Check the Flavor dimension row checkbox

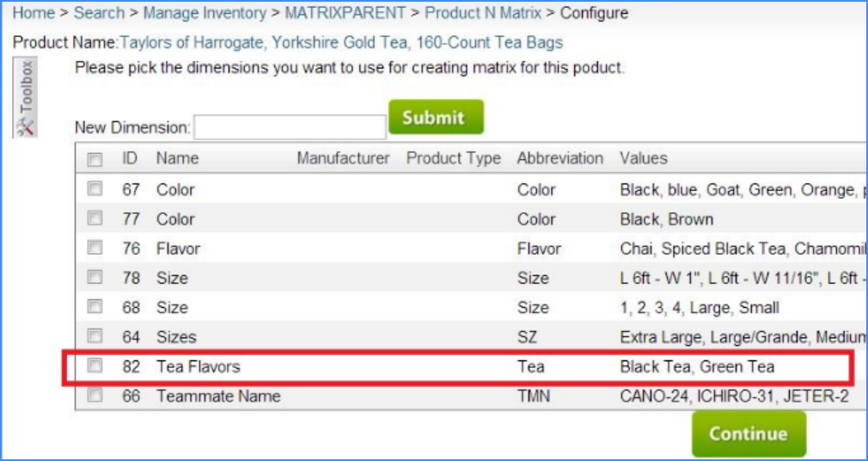click(95, 249)
